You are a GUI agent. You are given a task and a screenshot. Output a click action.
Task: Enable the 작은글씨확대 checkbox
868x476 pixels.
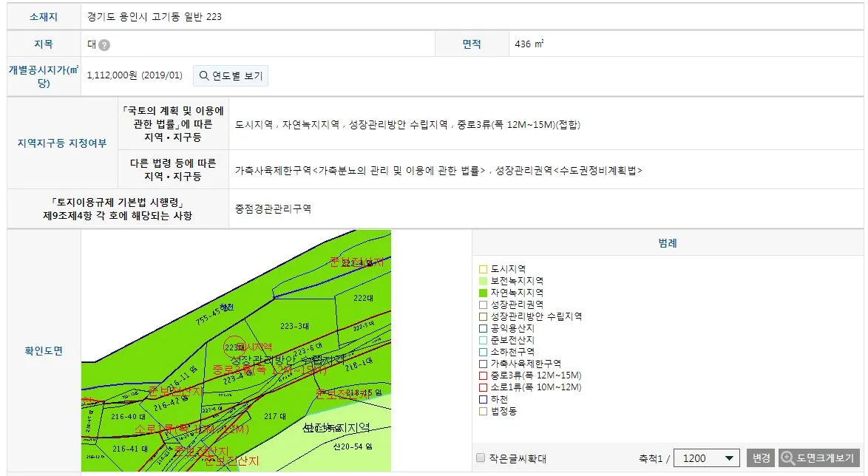pyautogui.click(x=480, y=458)
